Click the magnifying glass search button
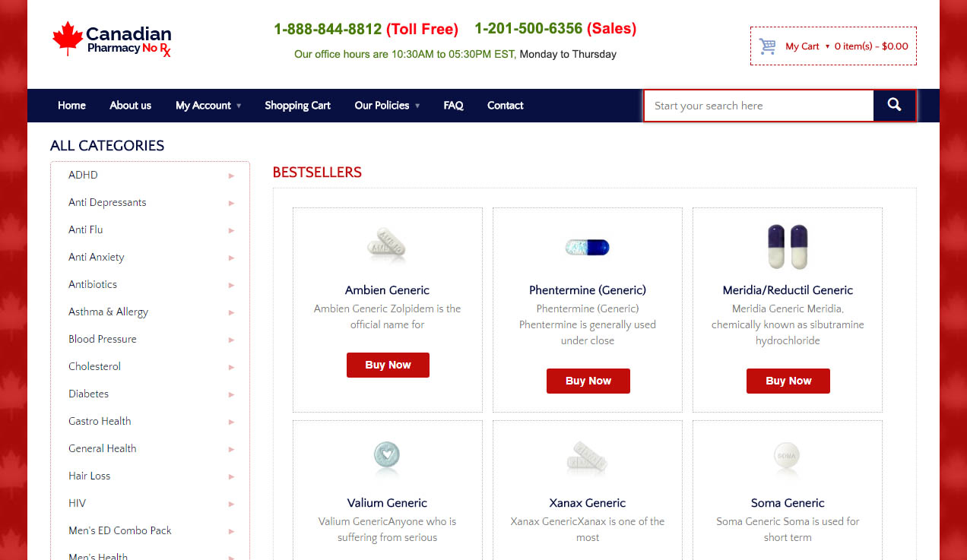 point(894,106)
